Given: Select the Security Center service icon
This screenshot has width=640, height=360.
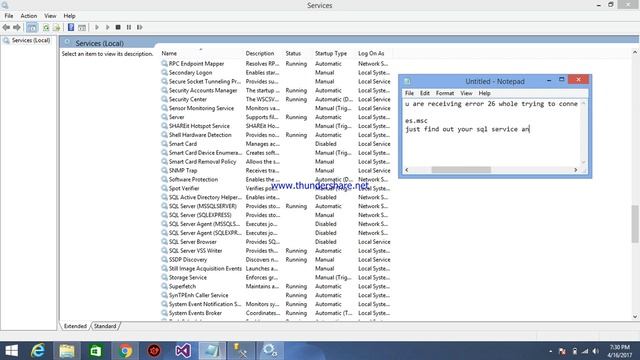Looking at the screenshot, I should tap(164, 99).
